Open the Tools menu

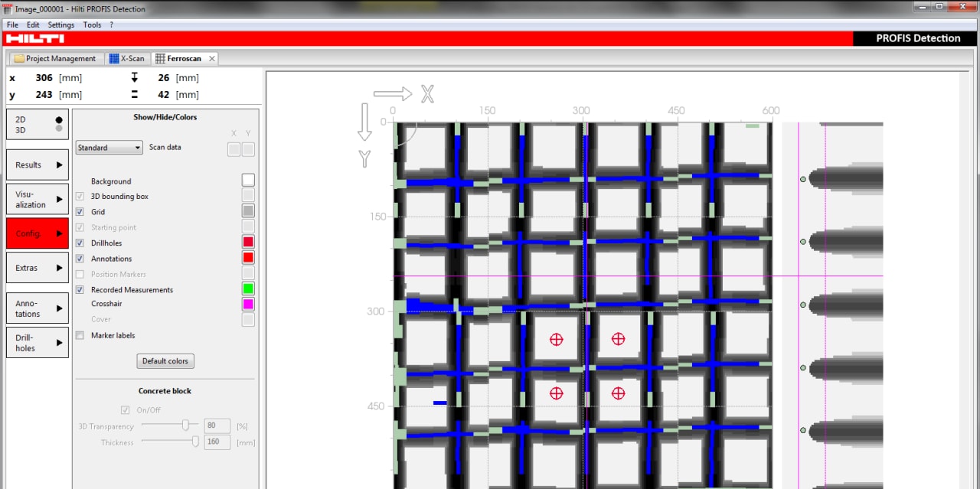(x=92, y=24)
